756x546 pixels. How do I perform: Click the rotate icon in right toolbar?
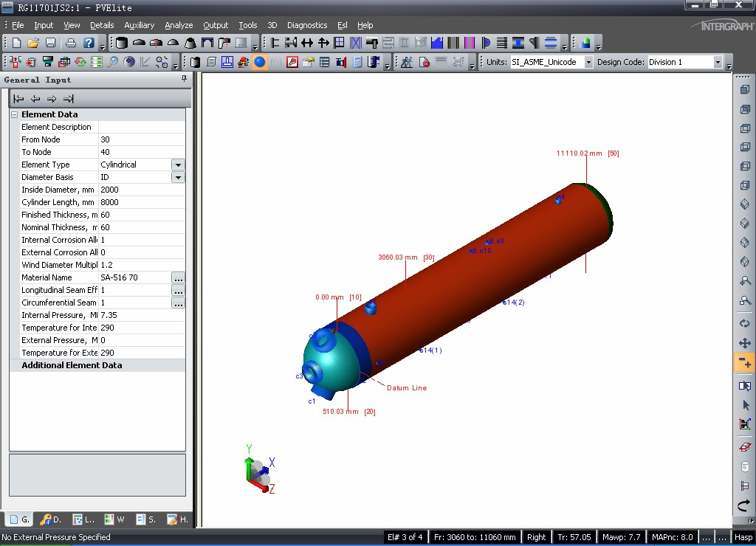click(744, 323)
